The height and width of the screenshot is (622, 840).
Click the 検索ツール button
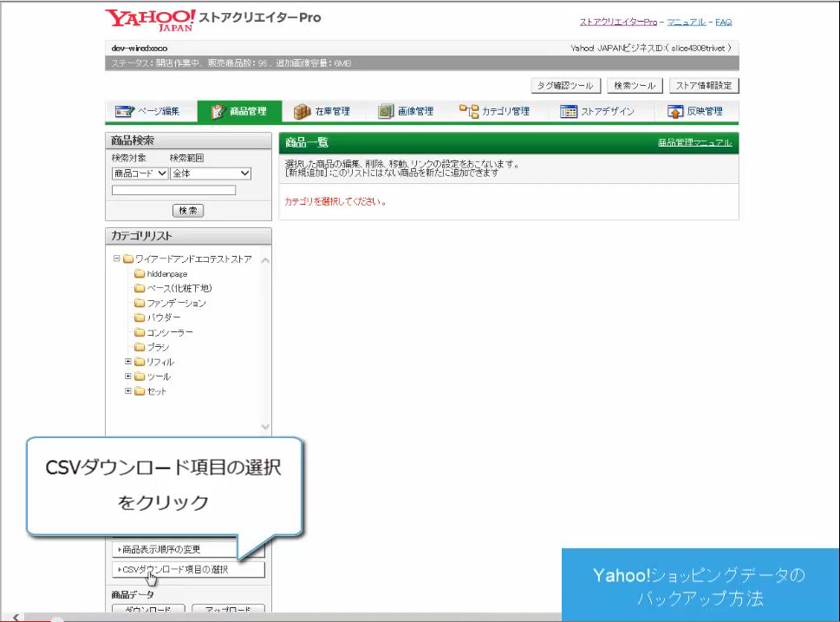pos(635,86)
